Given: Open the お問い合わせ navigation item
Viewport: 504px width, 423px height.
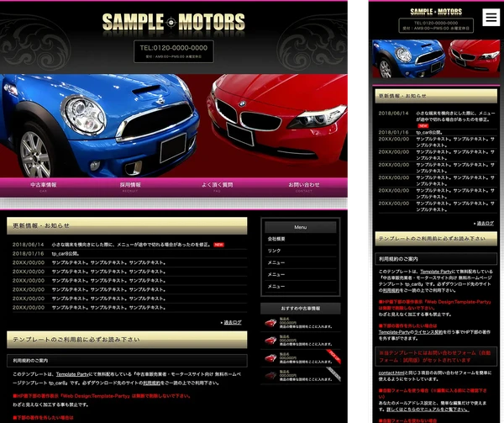Looking at the screenshot, I should [x=304, y=188].
